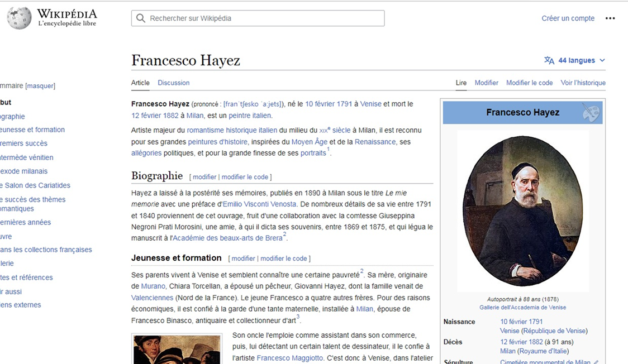Follow the portraits link
This screenshot has width=628, height=364.
tap(313, 153)
